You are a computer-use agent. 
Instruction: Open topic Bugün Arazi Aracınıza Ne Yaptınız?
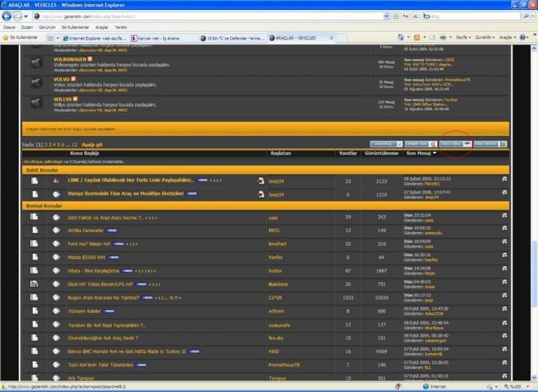tap(104, 298)
